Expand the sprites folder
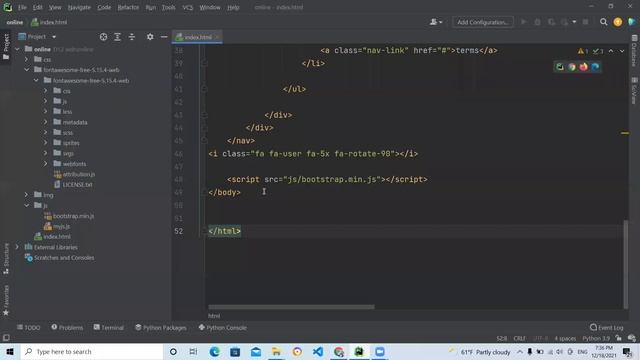 point(45,143)
